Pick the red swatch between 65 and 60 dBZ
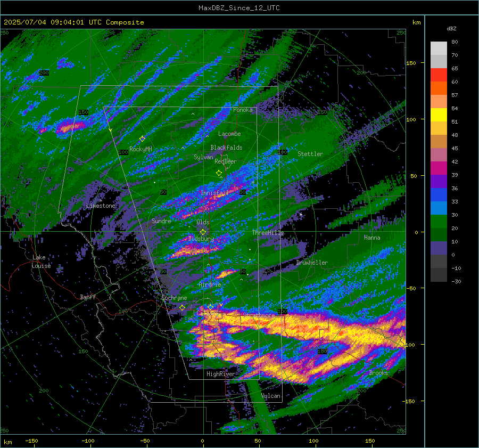This screenshot has height=448, width=479. 439,75
